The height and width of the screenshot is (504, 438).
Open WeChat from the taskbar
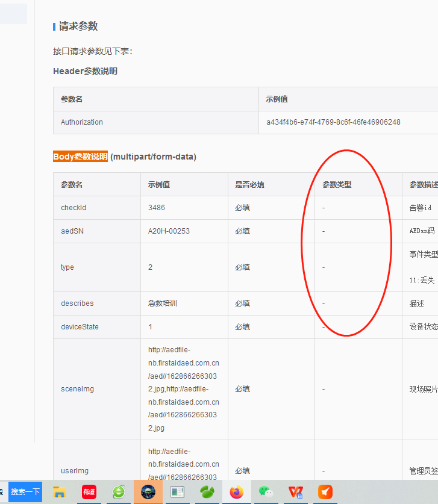(x=266, y=492)
